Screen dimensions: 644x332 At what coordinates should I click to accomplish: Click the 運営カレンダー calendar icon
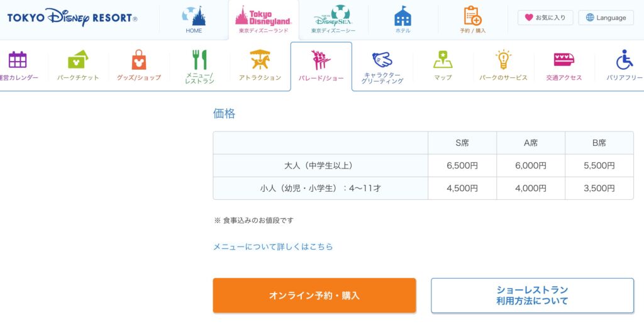click(x=18, y=60)
